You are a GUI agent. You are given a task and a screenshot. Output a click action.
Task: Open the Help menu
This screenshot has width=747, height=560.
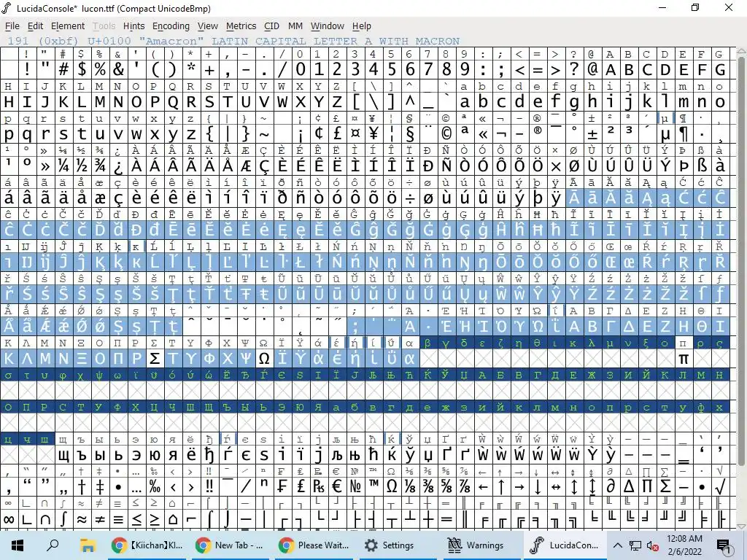point(362,26)
